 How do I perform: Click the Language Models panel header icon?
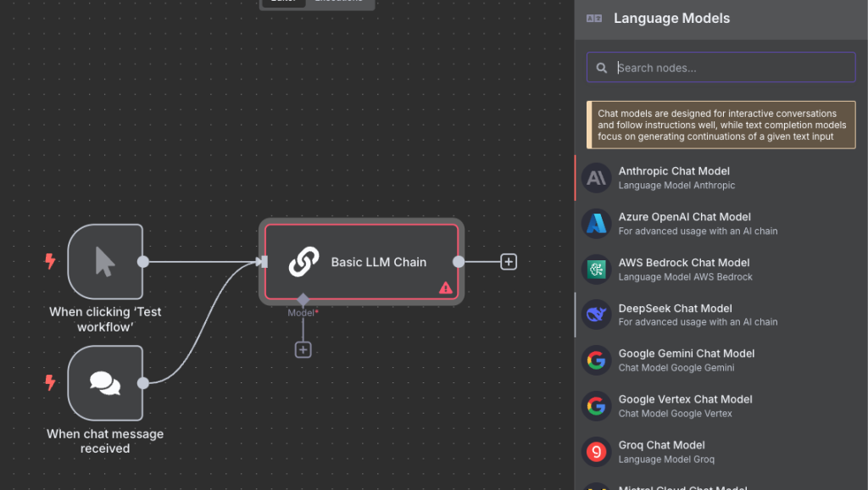point(594,19)
